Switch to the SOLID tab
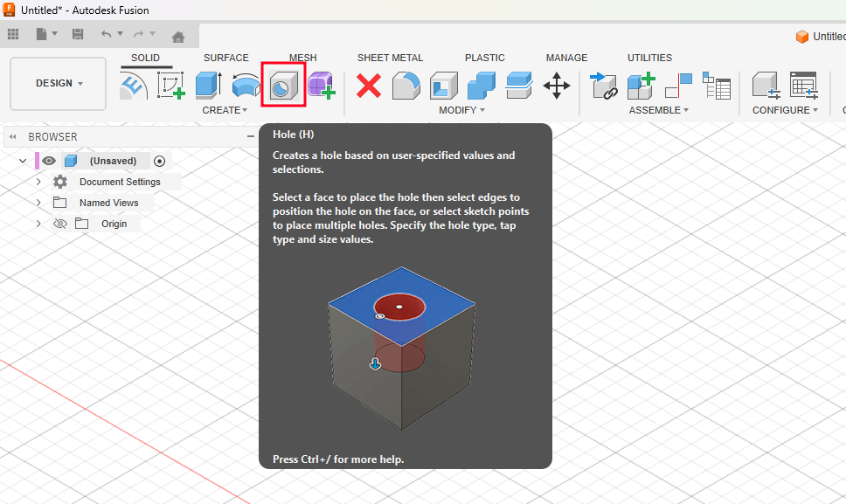The width and height of the screenshot is (846, 504). [146, 58]
